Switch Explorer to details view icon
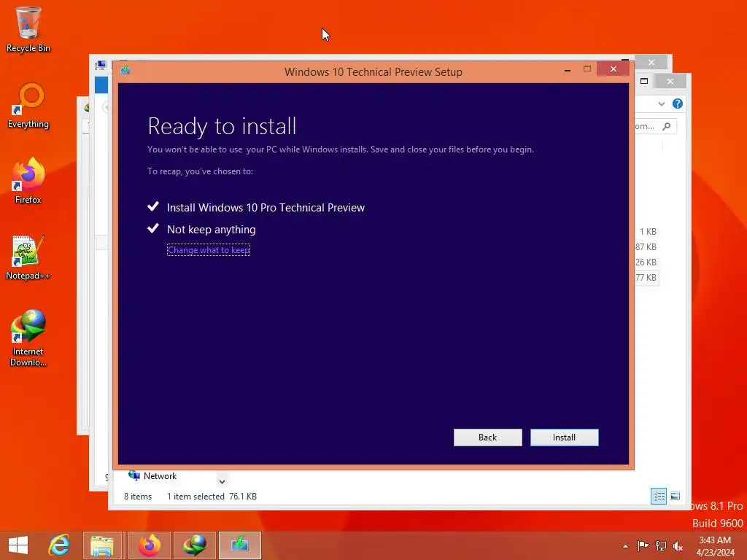Image resolution: width=747 pixels, height=560 pixels. pyautogui.click(x=659, y=496)
